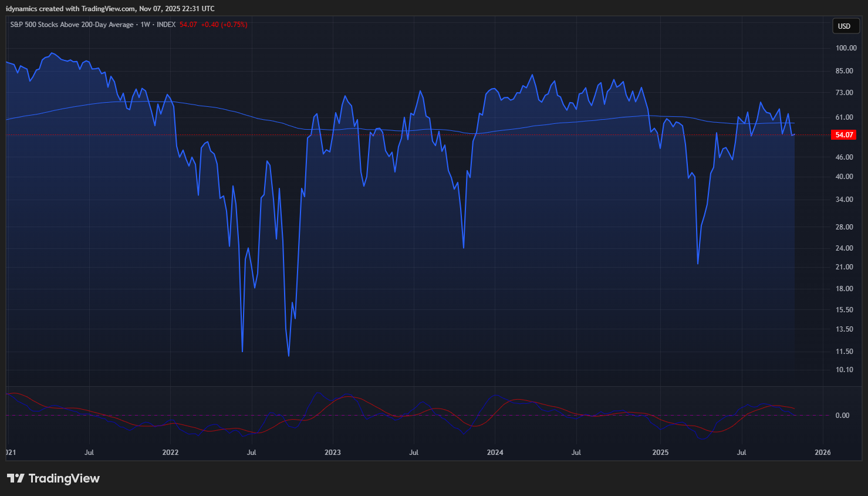This screenshot has height=496, width=868.
Task: Select the S&P 500 Stocks Above 200-Day Average title
Action: click(72, 25)
